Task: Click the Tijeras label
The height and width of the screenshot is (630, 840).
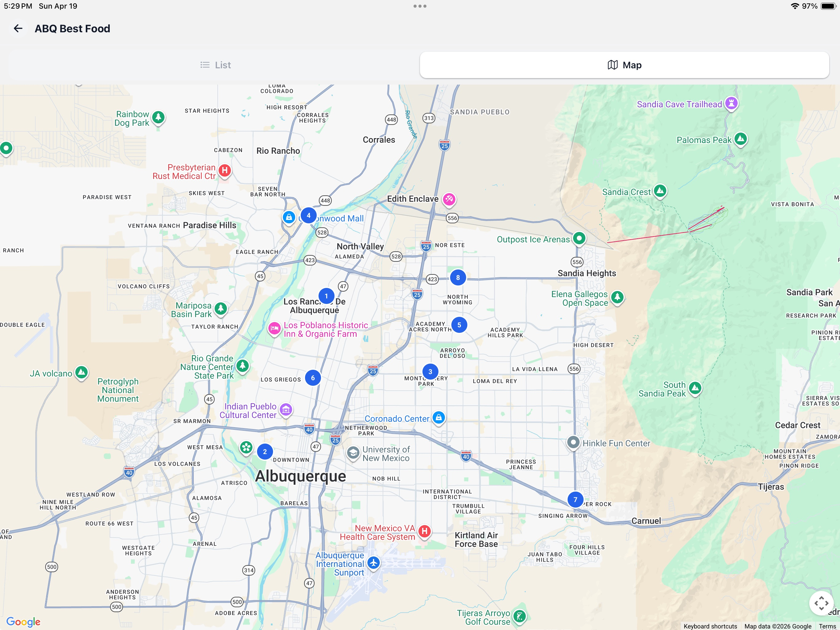Action: [771, 487]
